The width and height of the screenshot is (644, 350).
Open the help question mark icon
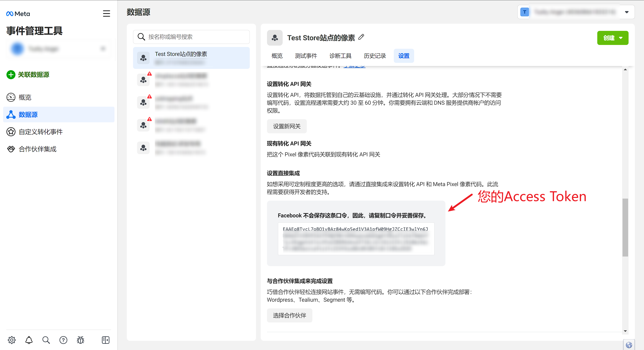coord(63,340)
